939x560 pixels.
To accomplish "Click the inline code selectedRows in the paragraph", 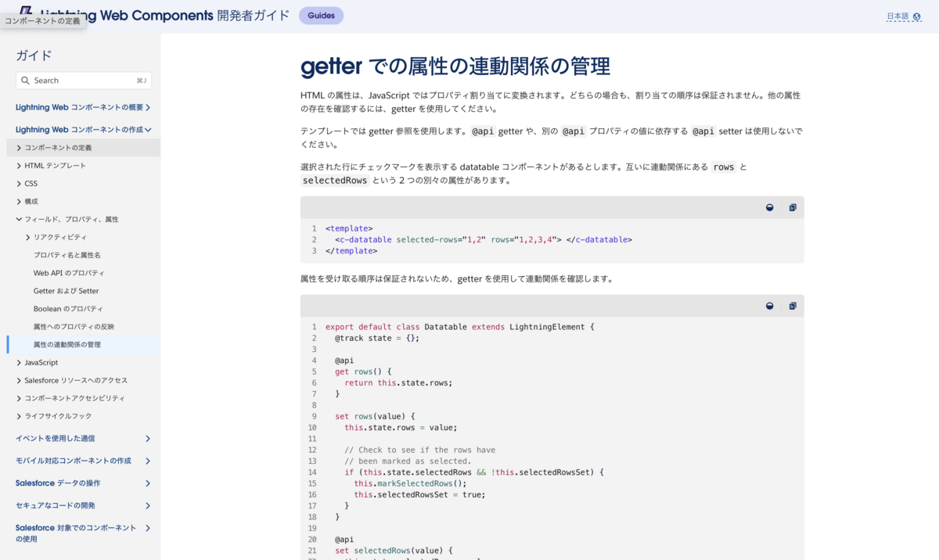I will pos(335,181).
